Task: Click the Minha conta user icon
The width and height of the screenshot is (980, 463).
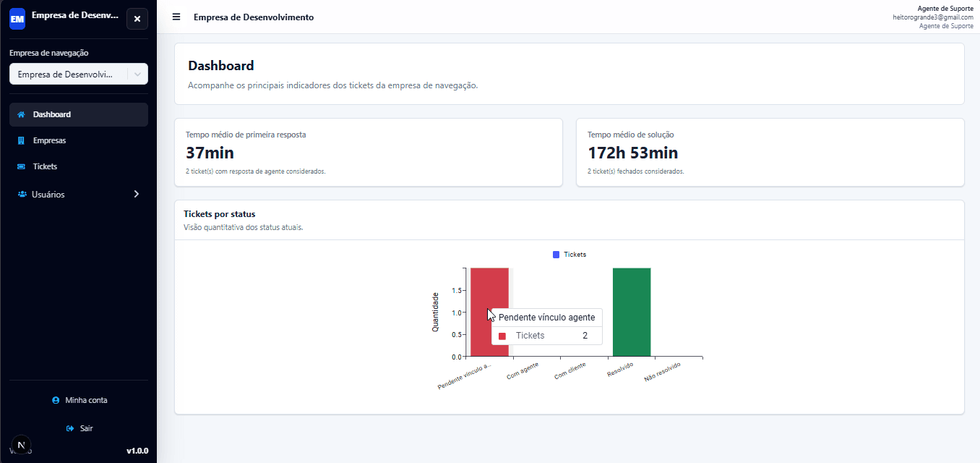Action: pos(56,400)
